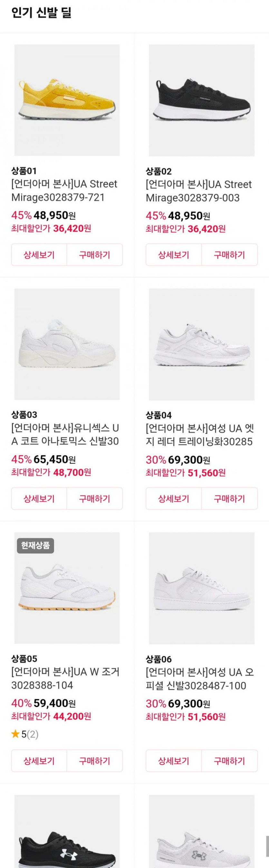This screenshot has height=868, width=269.
Task: Select the 상품06 white official shoe image
Action: [x=202, y=588]
